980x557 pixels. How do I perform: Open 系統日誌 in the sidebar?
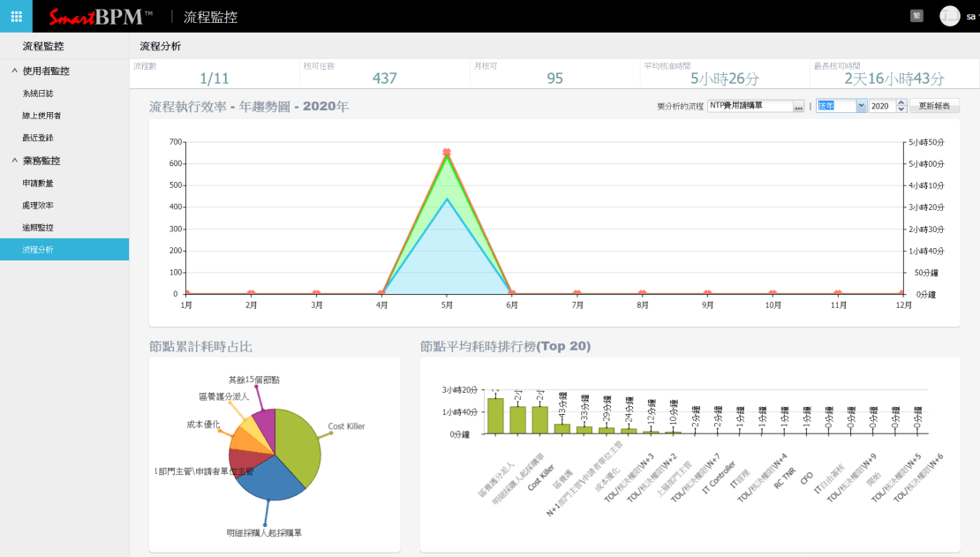tap(38, 94)
